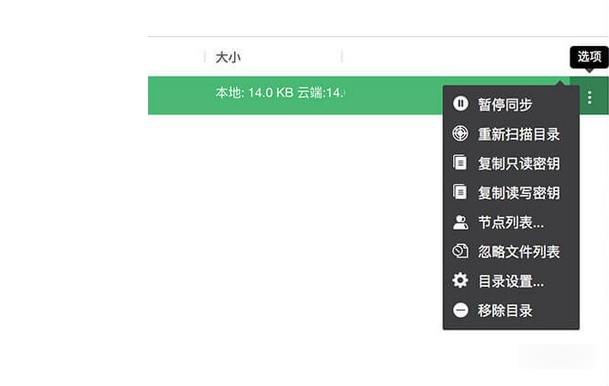Choose 重新扫描目录 from the menu
This screenshot has width=609, height=386.
[x=519, y=134]
